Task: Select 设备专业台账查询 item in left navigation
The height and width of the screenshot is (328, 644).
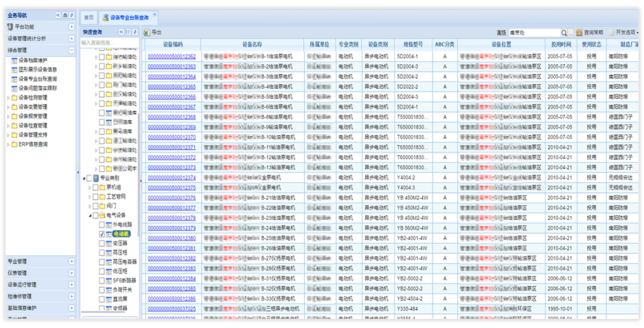Action: [38, 78]
